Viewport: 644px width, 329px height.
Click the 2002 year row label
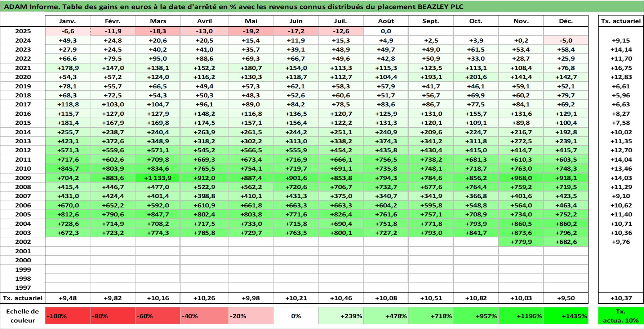coord(23,242)
